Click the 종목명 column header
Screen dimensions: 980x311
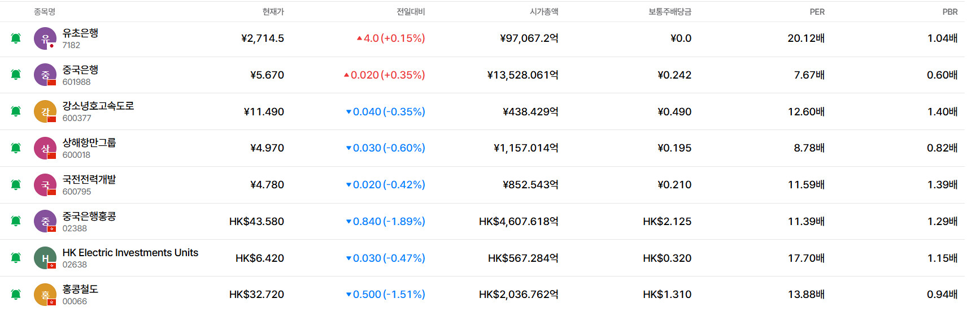click(x=45, y=12)
